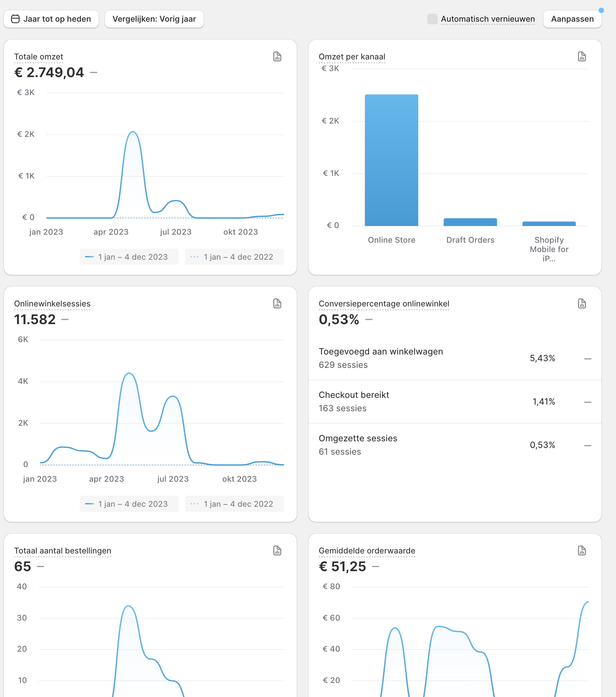
Task: Click the Automatisch vernieuwen label
Action: (488, 19)
